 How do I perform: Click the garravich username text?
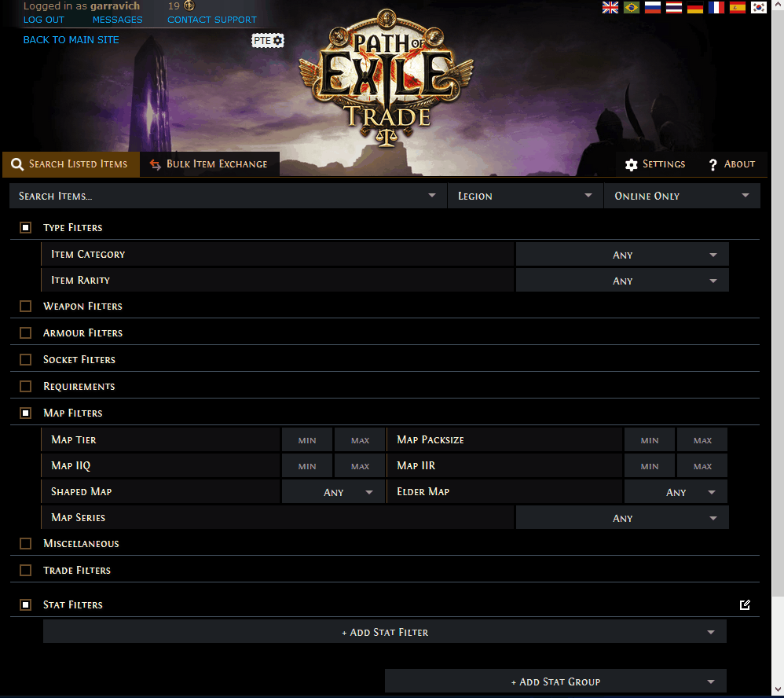(115, 6)
